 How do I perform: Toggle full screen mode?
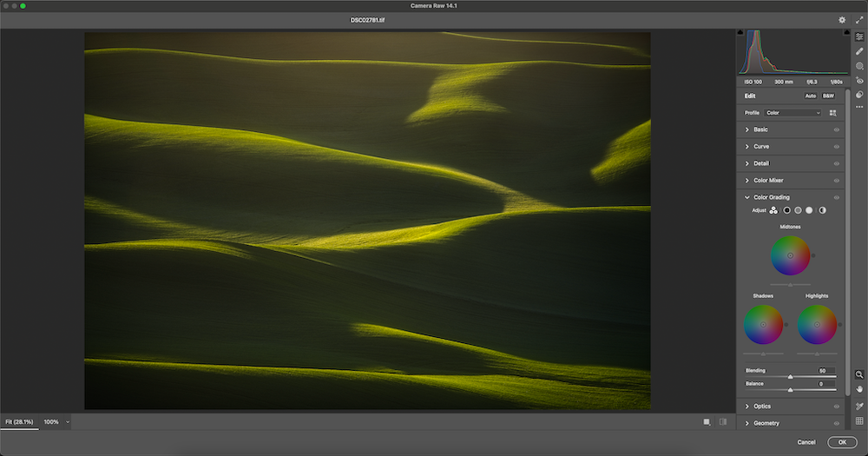click(859, 19)
